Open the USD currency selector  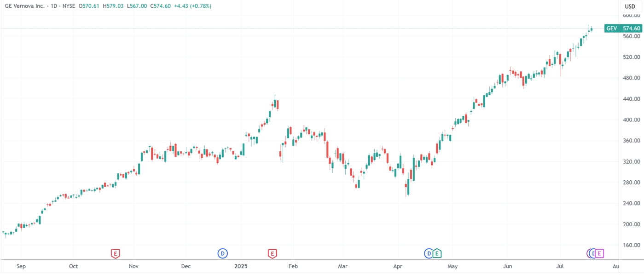pos(629,6)
